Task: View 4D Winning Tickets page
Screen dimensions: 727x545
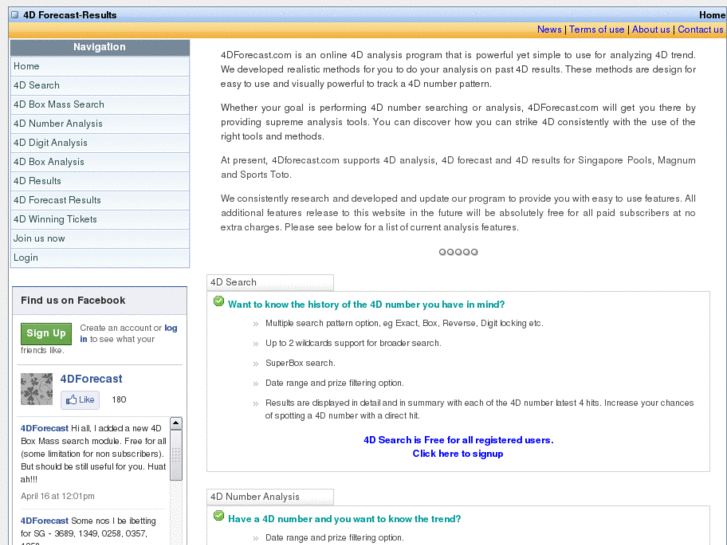Action: [x=55, y=219]
